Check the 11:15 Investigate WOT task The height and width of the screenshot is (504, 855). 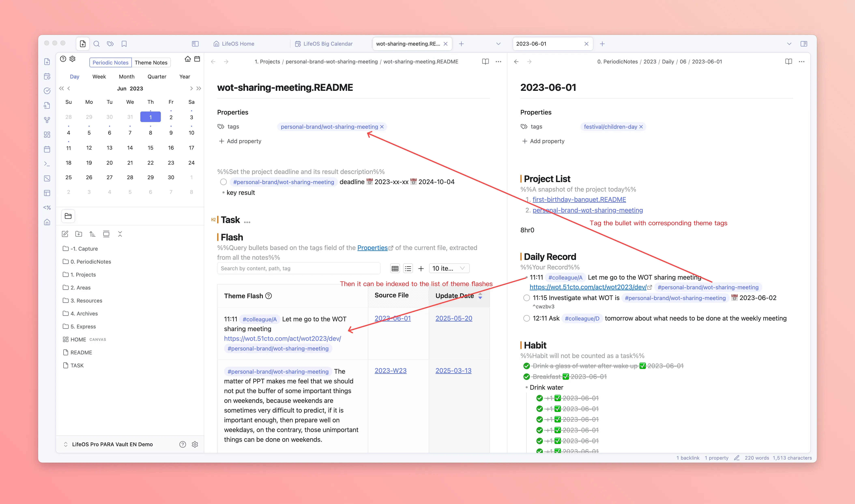point(526,298)
